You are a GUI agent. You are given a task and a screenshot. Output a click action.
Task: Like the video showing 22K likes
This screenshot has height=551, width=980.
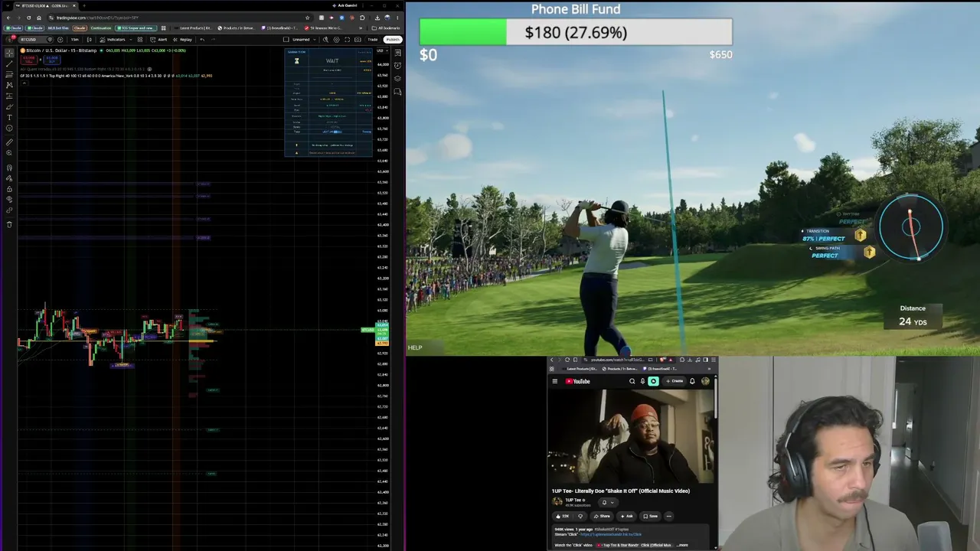click(563, 516)
